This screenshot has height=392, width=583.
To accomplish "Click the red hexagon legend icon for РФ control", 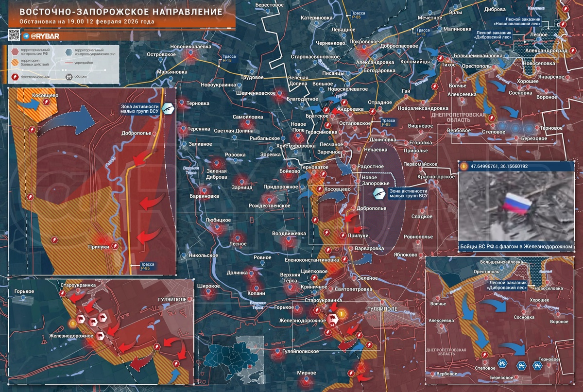I will tap(15, 51).
